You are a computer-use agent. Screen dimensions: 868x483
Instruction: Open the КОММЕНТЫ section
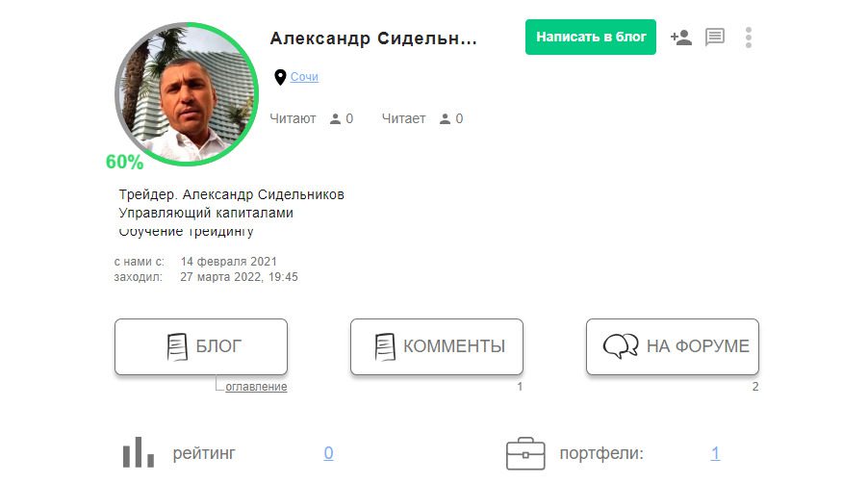pos(437,346)
